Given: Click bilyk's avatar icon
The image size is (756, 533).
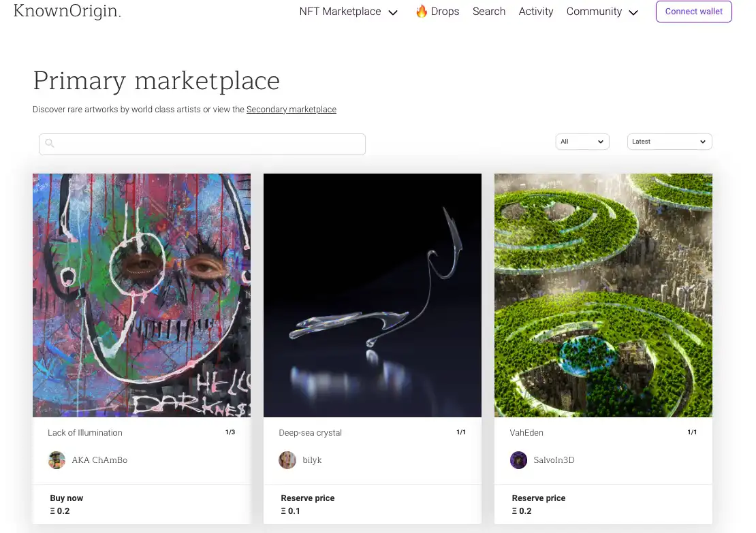Looking at the screenshot, I should pos(287,460).
